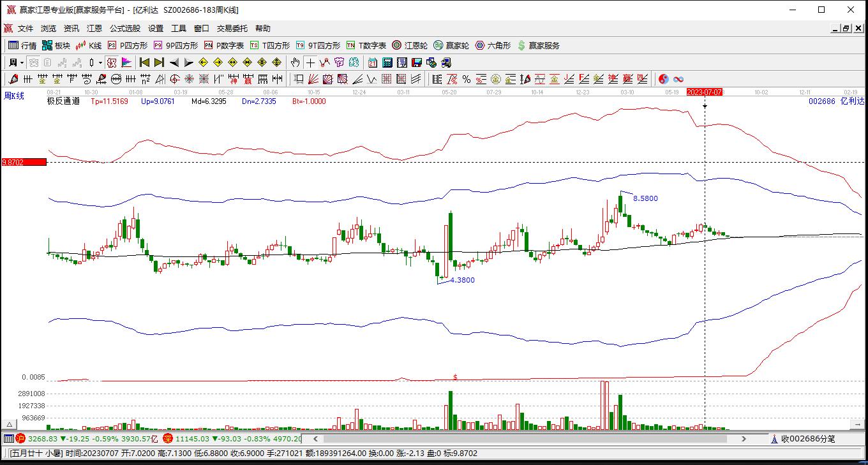The height and width of the screenshot is (465, 868).
Task: Jump to first bar with skip-back arrow
Action: click(x=145, y=63)
